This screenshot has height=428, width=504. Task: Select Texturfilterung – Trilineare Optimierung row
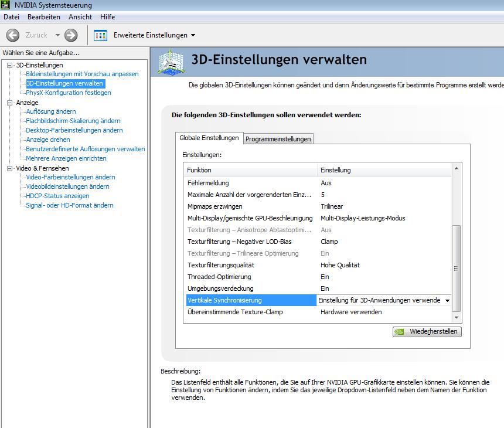tap(318, 253)
